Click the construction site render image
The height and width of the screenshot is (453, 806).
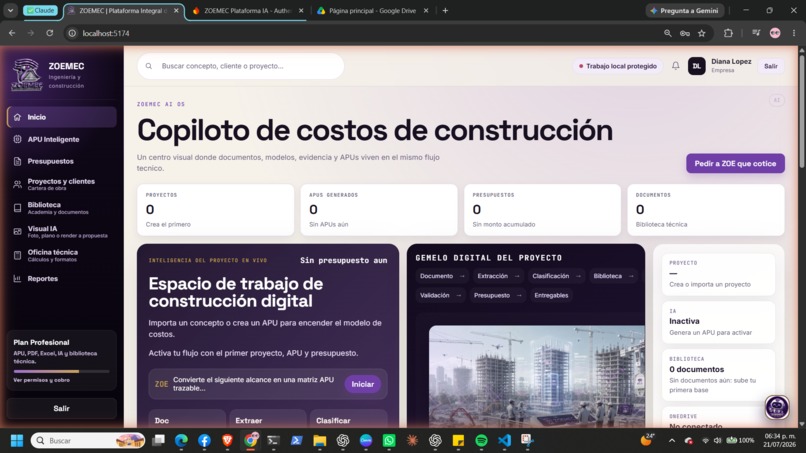tap(537, 376)
